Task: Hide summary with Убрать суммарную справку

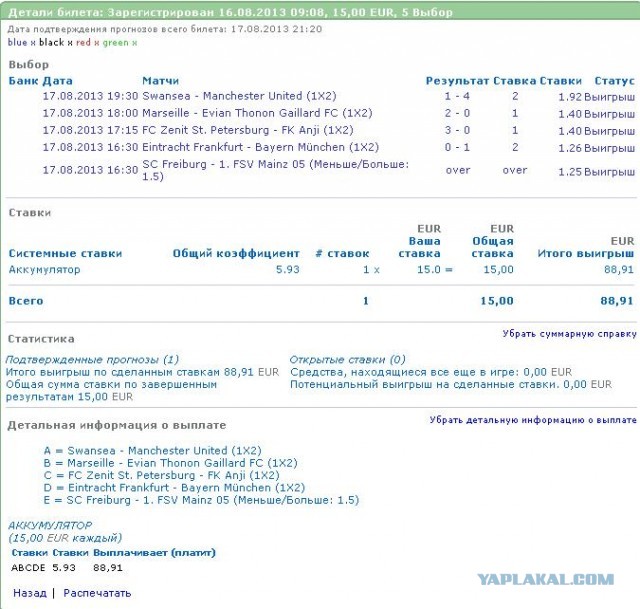Action: pos(569,334)
